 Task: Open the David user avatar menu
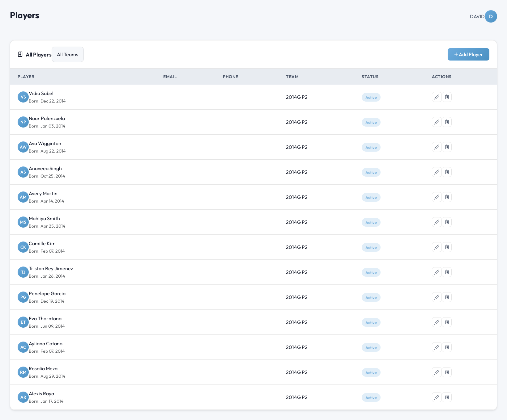[491, 16]
